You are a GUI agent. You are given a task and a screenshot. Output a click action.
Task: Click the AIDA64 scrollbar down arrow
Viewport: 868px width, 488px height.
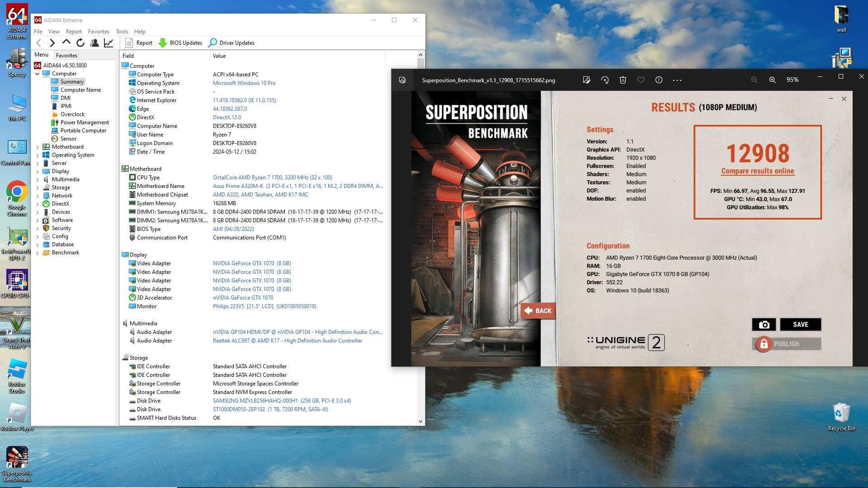420,421
